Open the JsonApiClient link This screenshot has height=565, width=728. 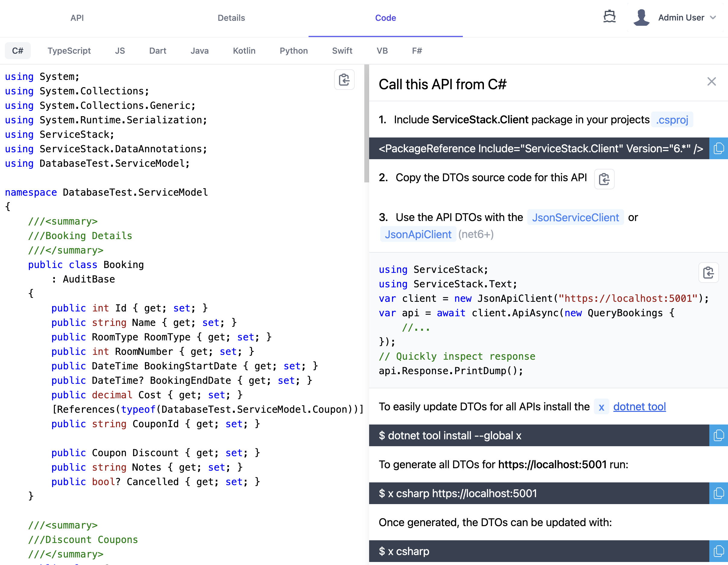(x=418, y=234)
